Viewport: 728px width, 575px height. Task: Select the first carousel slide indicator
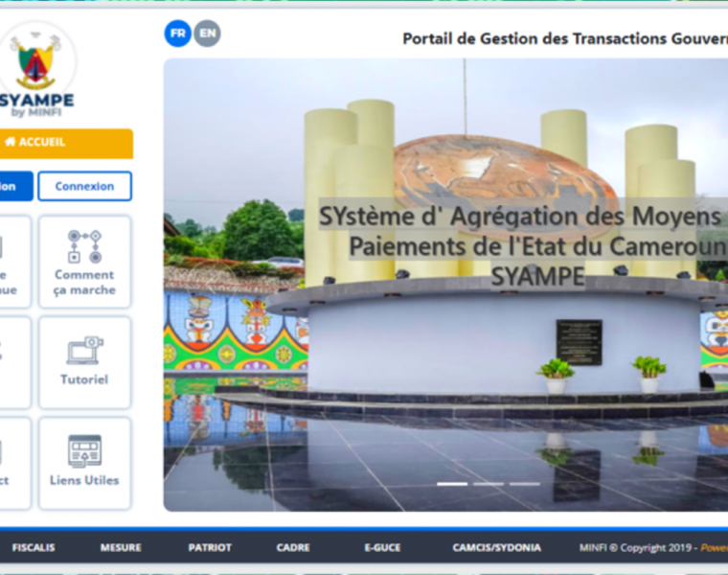point(452,484)
